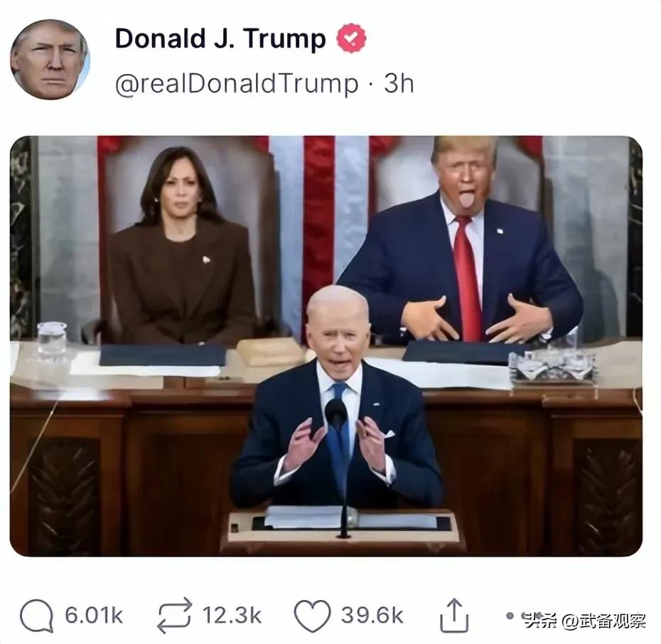Like the post with the heart icon
The image size is (661, 644).
312,616
